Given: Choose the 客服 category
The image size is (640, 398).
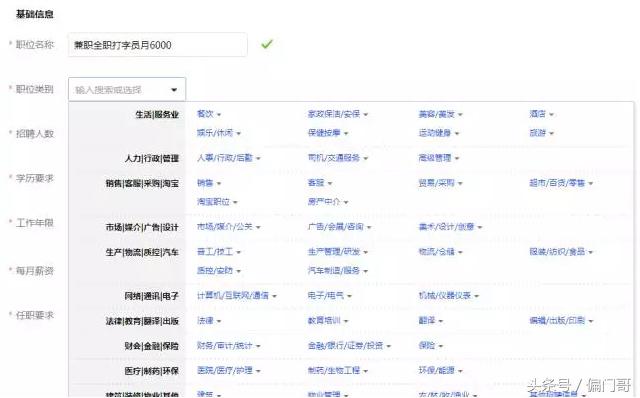Looking at the screenshot, I should [x=320, y=183].
